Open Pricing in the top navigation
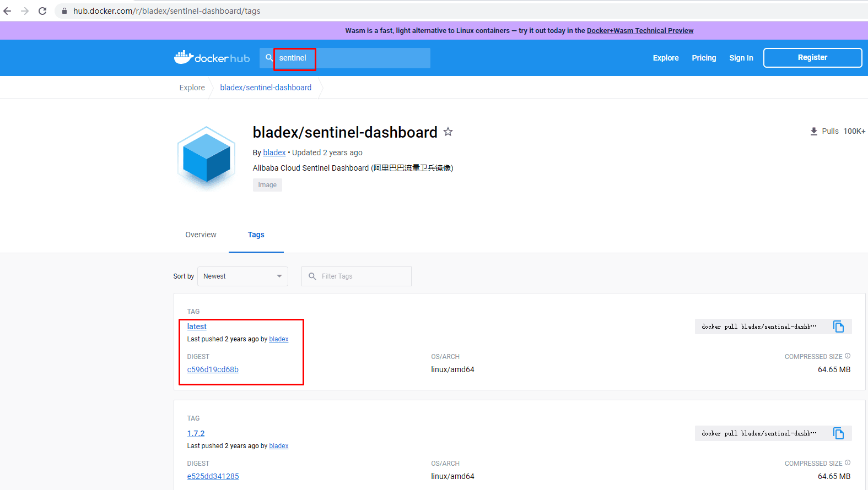This screenshot has height=490, width=868. coord(704,58)
